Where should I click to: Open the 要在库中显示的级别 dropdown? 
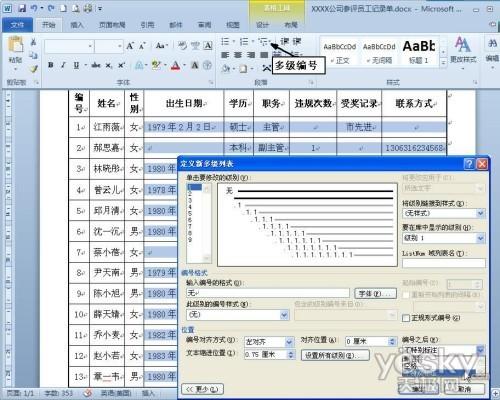(480, 238)
